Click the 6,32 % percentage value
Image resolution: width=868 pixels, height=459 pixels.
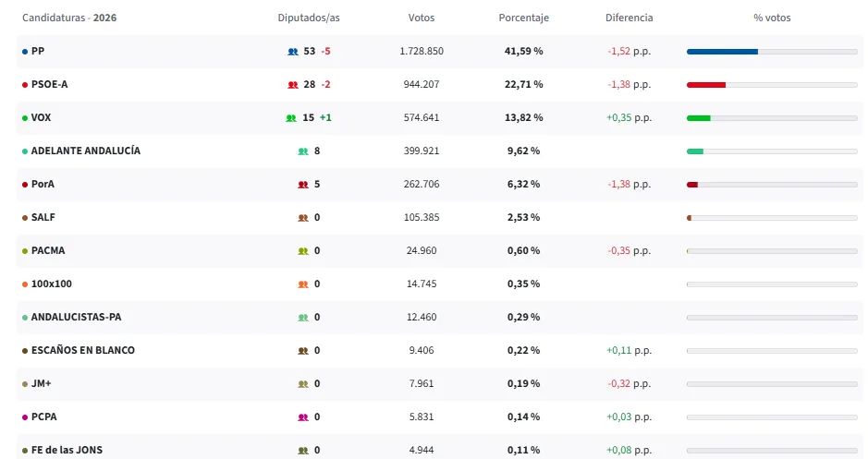coord(524,184)
